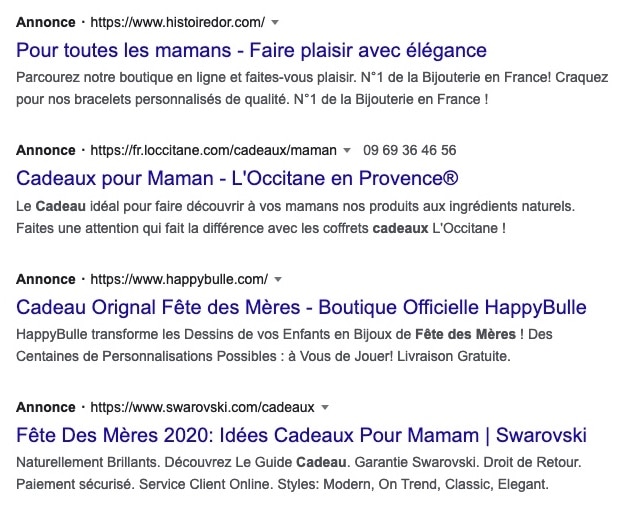Click the "Annonce" label on HappyBulle ad

[46, 278]
